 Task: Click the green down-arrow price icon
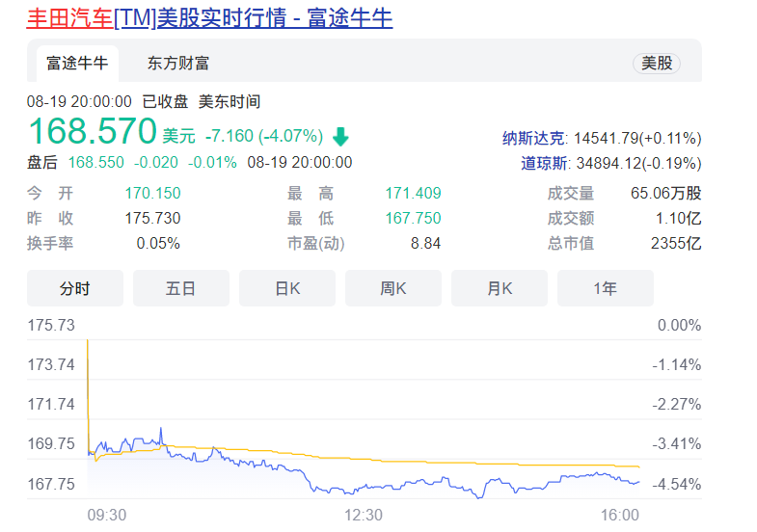click(340, 137)
